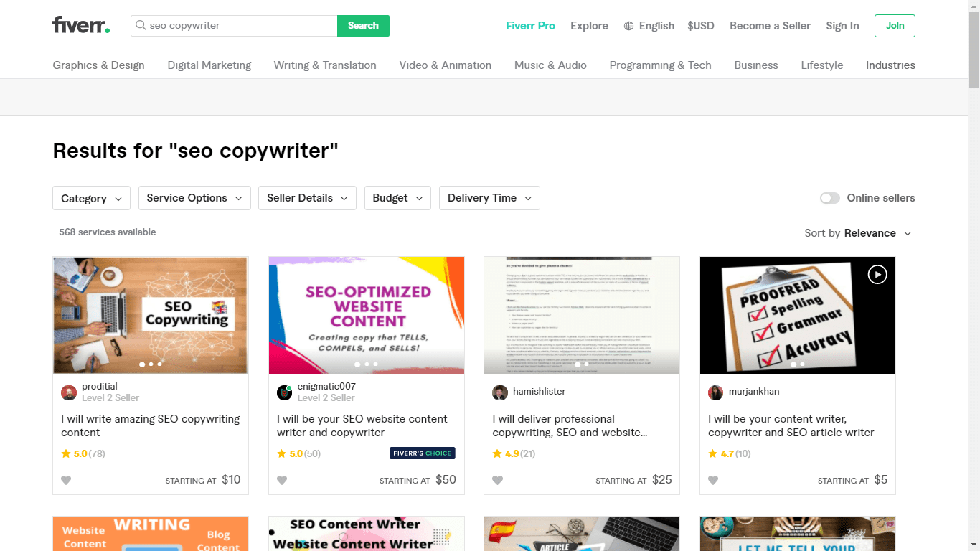
Task: Click the magnifier icon in search box
Action: pos(141,26)
